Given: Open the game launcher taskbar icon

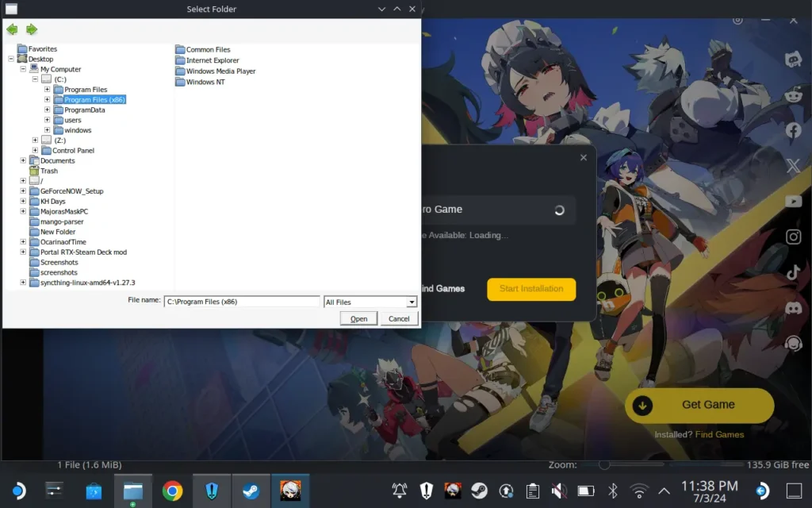Looking at the screenshot, I should click(x=290, y=491).
